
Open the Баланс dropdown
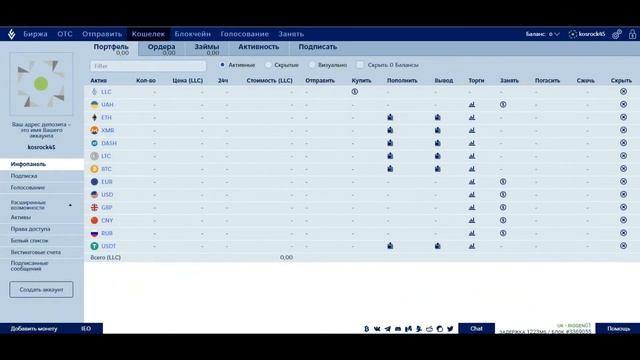click(542, 34)
